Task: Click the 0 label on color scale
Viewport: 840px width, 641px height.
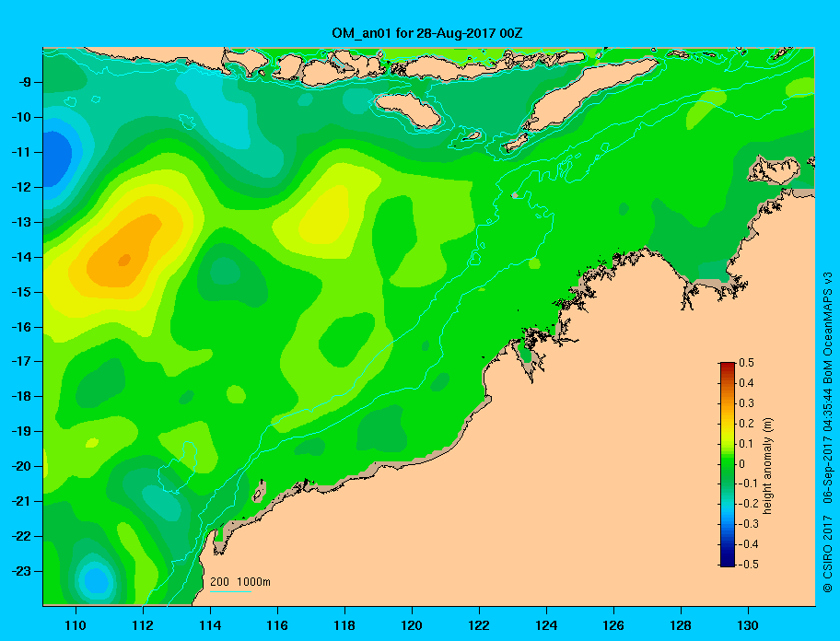Action: tap(742, 464)
